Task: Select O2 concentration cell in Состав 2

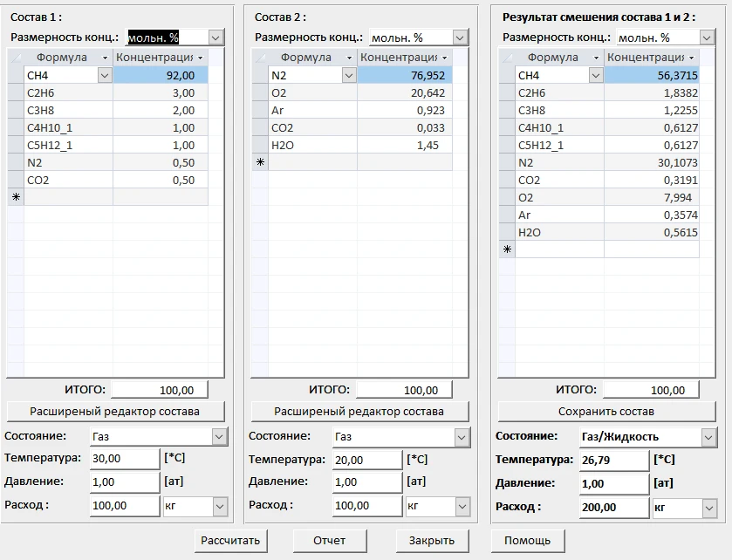Action: pos(404,93)
